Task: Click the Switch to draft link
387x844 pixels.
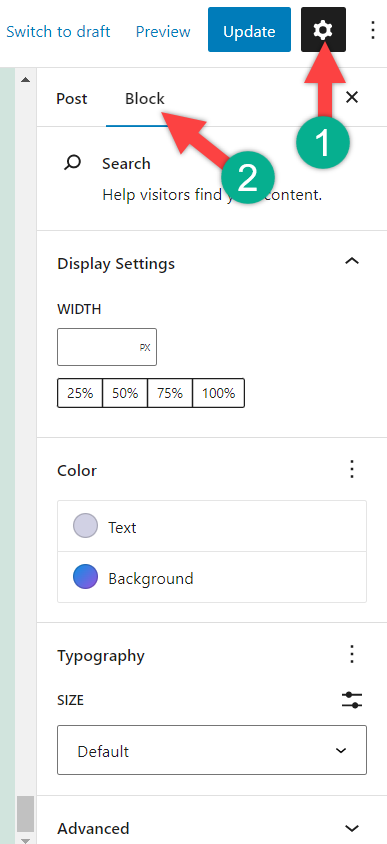Action: point(58,32)
